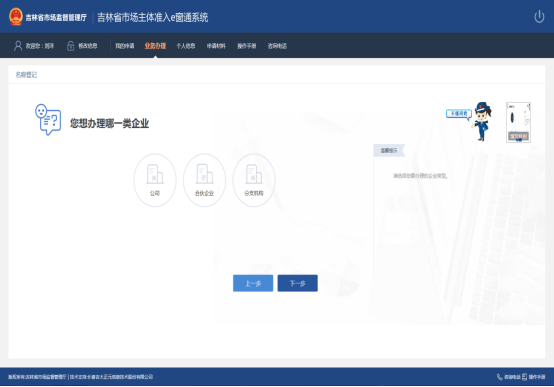The width and height of the screenshot is (554, 387).
Task: Click the 欢迎您 username text
Action: tap(40, 46)
